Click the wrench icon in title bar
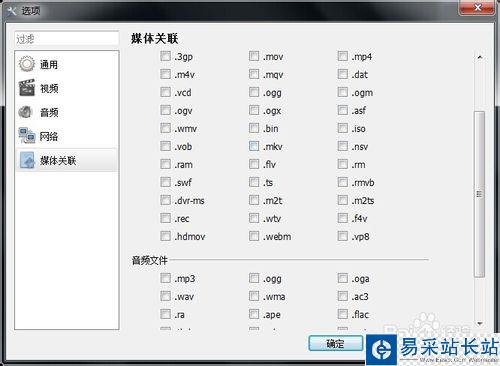This screenshot has height=366, width=500. pyautogui.click(x=12, y=11)
